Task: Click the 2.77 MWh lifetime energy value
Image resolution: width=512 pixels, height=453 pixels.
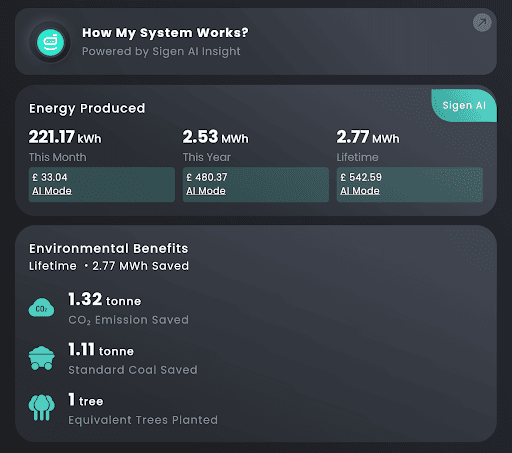Action: click(x=368, y=137)
